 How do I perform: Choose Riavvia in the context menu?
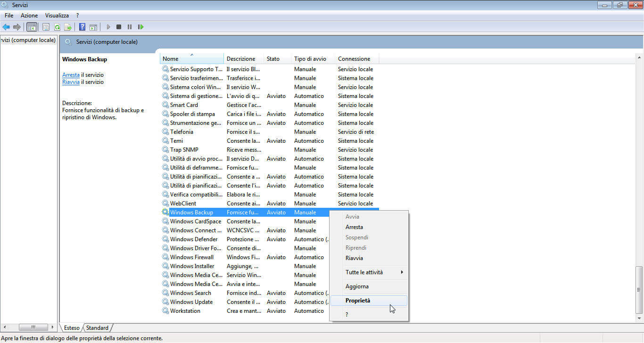coord(369,258)
